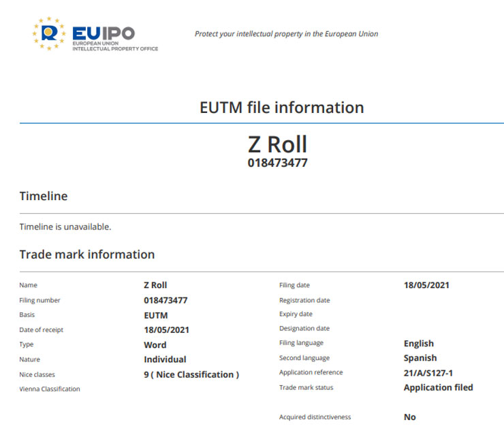Click the Timeline section heading
504x439 pixels.
coord(44,197)
